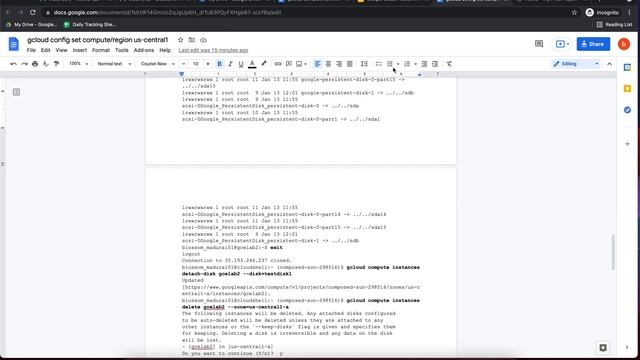Open Google Keep side panel
Viewport: 640px width, 360px height.
[627, 89]
